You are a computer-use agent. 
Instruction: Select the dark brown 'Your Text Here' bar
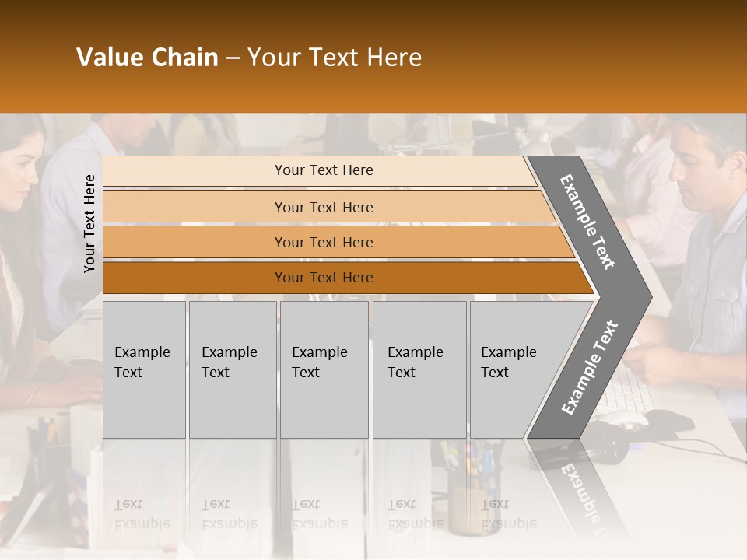[349, 278]
